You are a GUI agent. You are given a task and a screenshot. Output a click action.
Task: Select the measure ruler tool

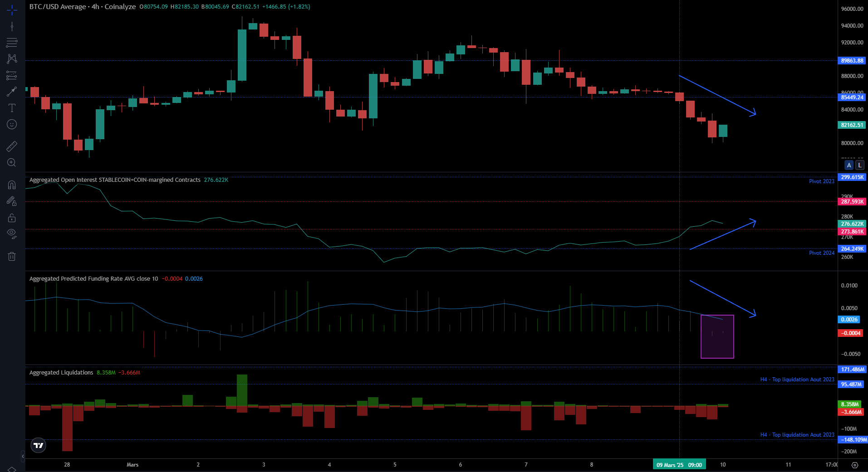12,146
